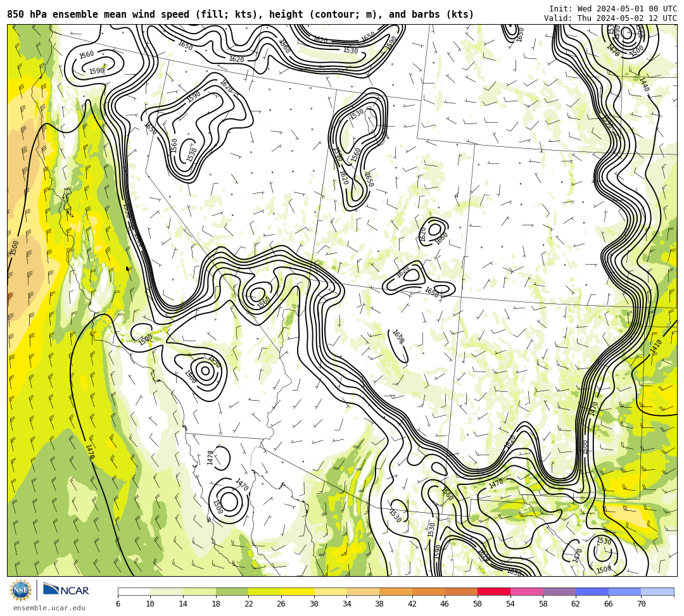684x616 pixels.
Task: Pick the 42–46 kts orange colorbar swatch
Action: tap(428, 591)
